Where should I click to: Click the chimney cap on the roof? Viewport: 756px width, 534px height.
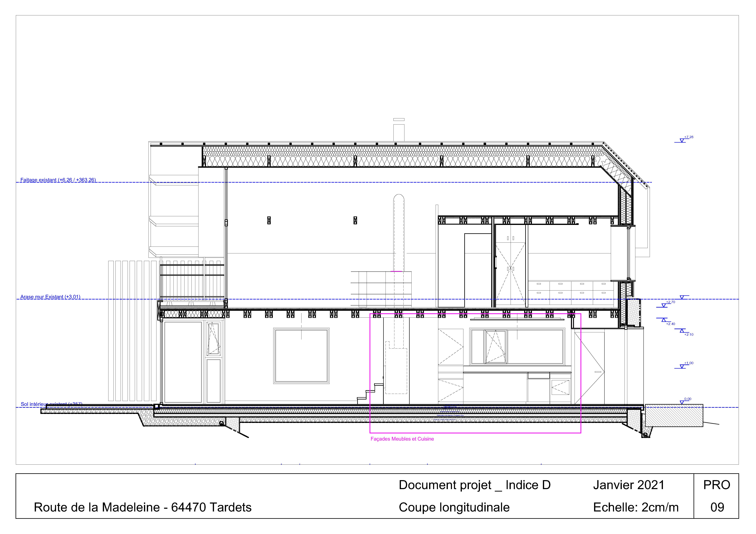(399, 120)
